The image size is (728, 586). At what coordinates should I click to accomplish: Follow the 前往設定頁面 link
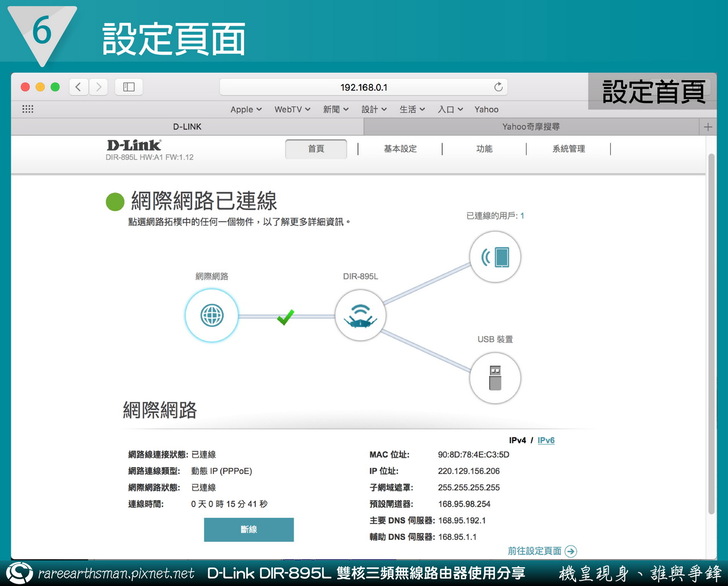click(x=541, y=551)
